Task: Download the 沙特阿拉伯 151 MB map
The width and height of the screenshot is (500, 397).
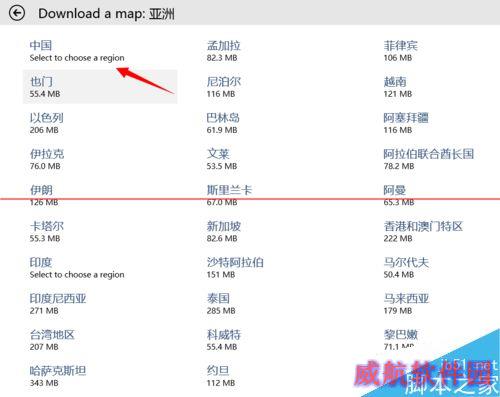Action: click(x=277, y=268)
